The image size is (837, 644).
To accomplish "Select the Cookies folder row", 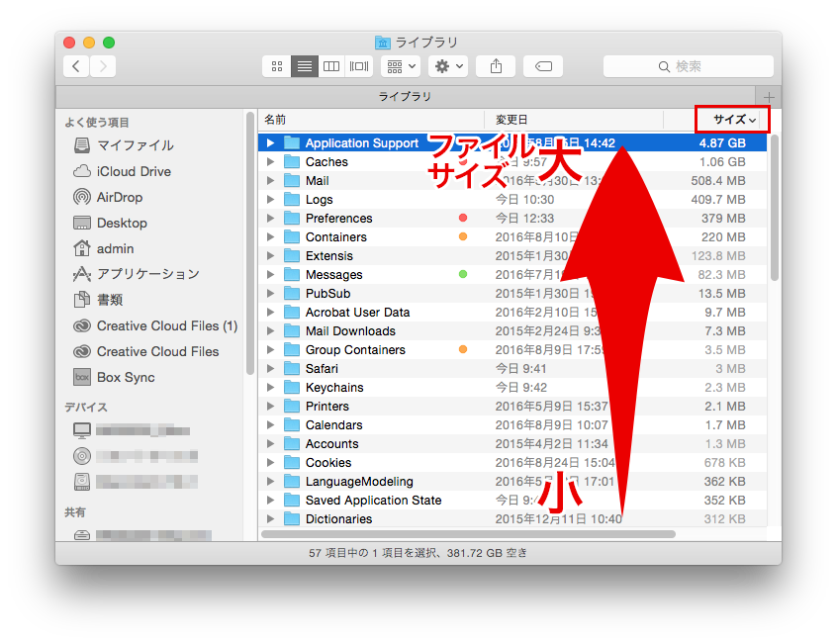I will (x=512, y=463).
